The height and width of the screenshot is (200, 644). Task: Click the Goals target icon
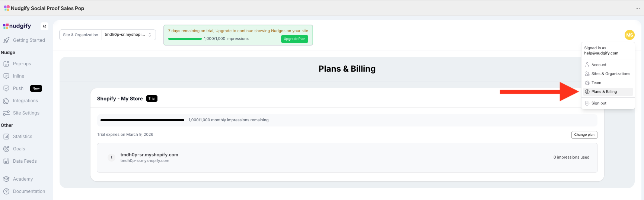(6, 149)
